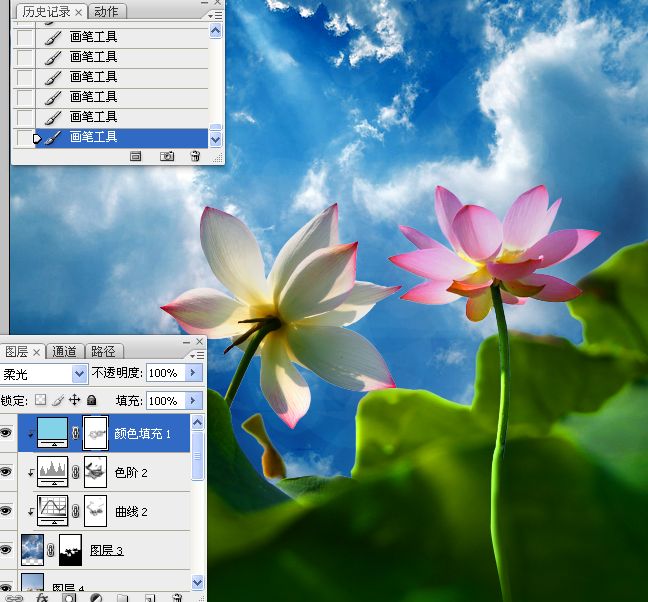The width and height of the screenshot is (648, 602).
Task: Toggle lock transparent pixels
Action: pyautogui.click(x=40, y=400)
